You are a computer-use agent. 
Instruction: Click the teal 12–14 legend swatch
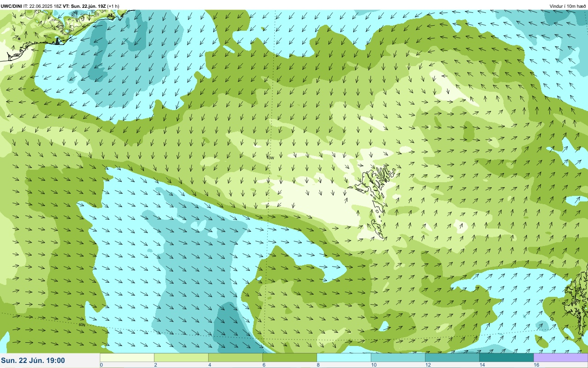pos(452,357)
